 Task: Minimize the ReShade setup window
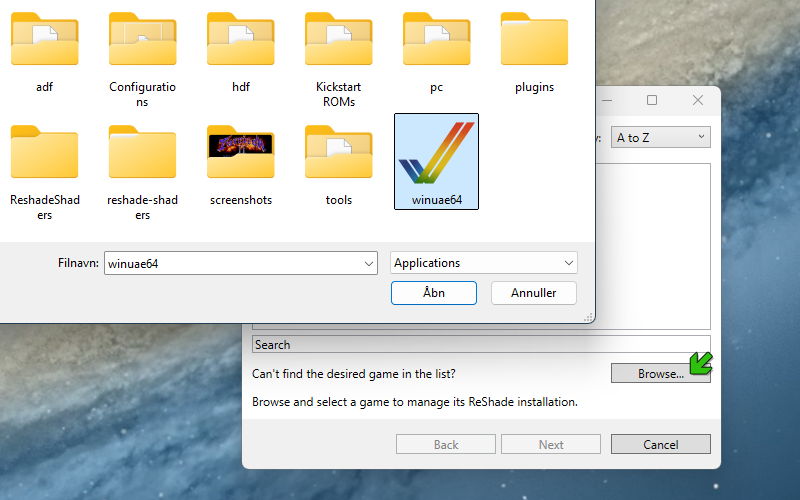pyautogui.click(x=607, y=100)
